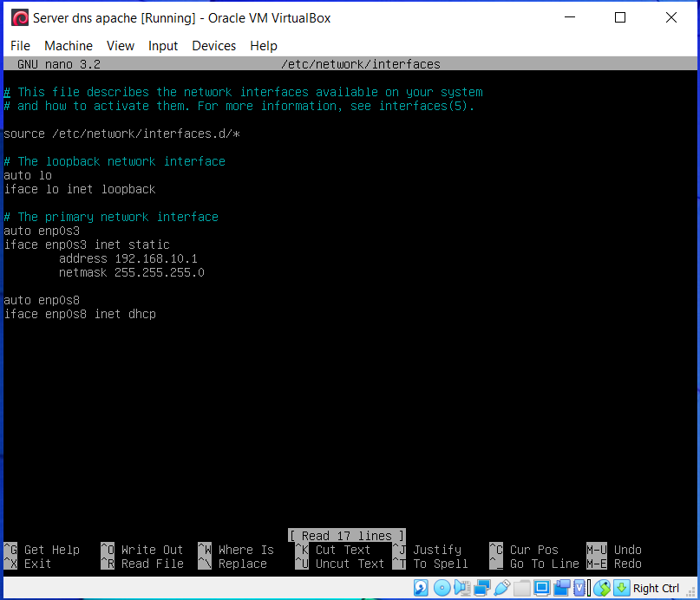Click the video recording status icon
The height and width of the screenshot is (600, 700).
tap(562, 588)
